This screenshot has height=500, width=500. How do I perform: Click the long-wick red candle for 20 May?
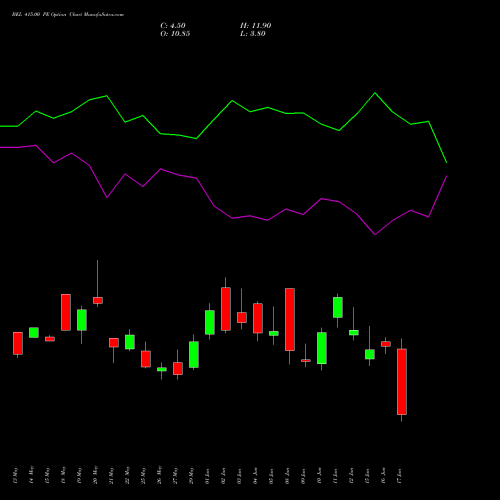[98, 300]
